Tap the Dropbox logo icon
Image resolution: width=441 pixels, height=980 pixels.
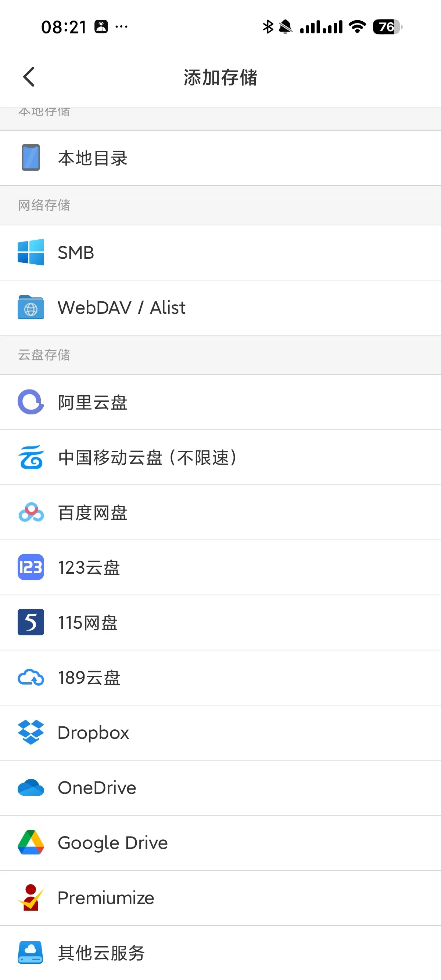pos(31,732)
